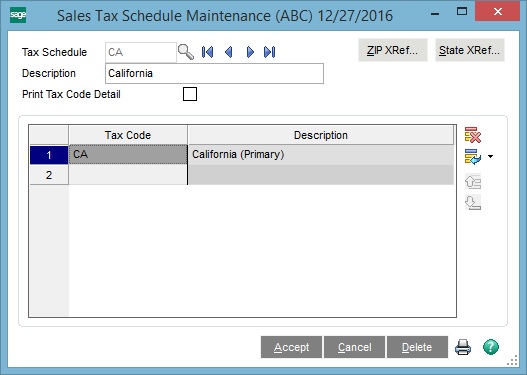Go to the next tax schedule record

pyautogui.click(x=250, y=52)
